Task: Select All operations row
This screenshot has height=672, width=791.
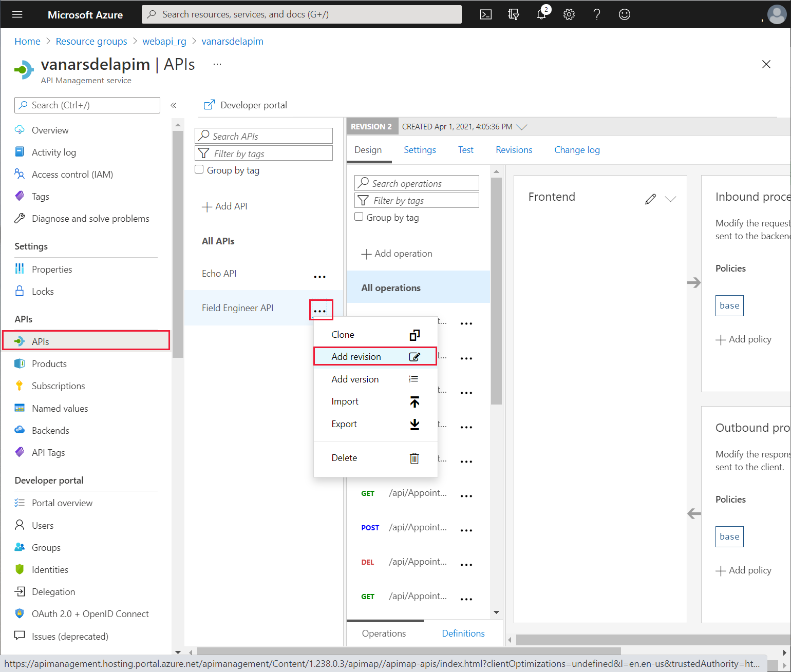Action: (419, 288)
